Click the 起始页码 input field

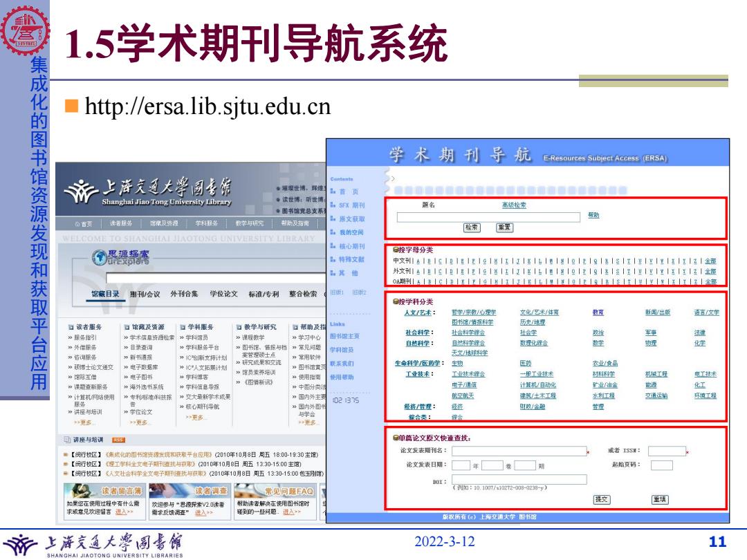662,465
